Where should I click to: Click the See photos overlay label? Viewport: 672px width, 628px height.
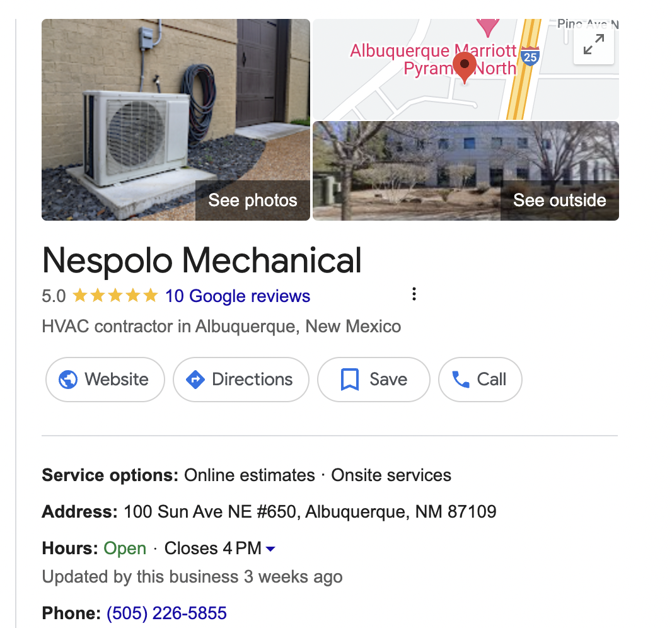tap(252, 200)
